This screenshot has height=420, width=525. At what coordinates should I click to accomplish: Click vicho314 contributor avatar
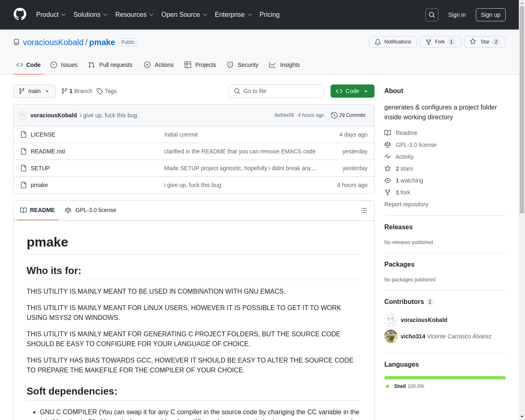391,336
